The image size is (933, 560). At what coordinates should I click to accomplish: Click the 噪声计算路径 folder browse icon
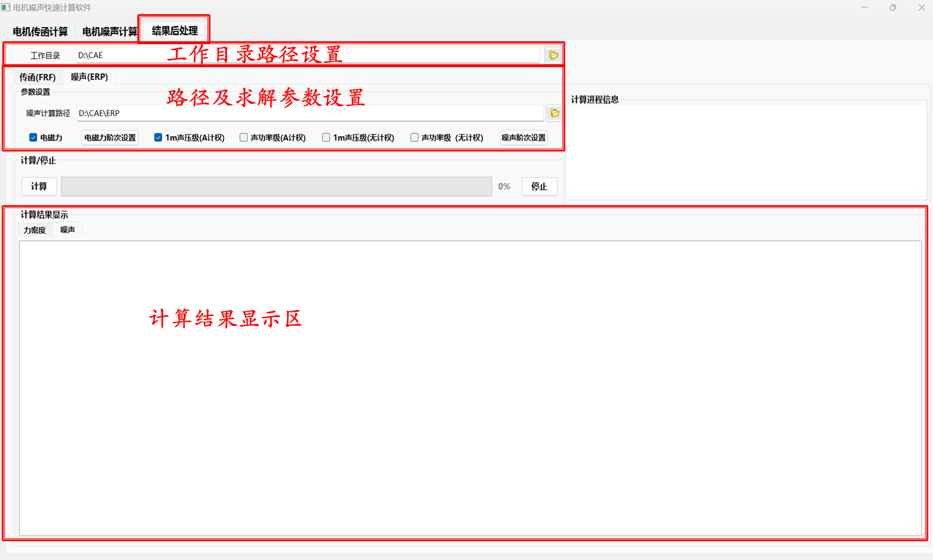[x=554, y=113]
